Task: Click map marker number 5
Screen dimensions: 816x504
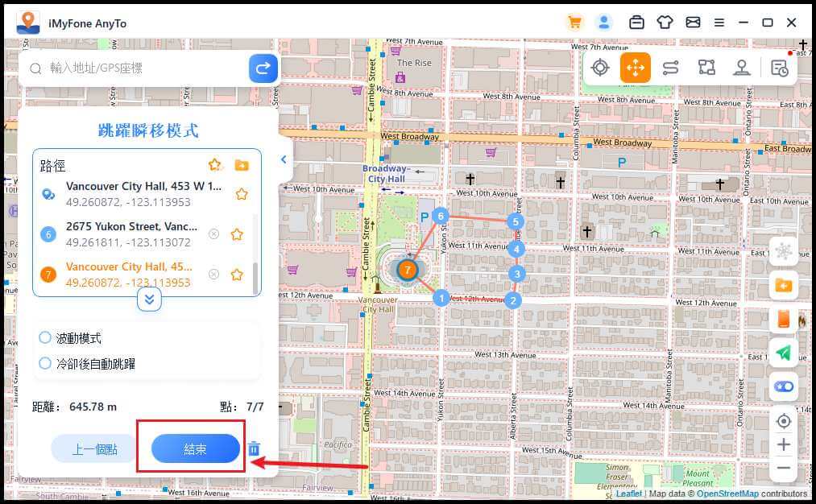Action: coord(516,221)
